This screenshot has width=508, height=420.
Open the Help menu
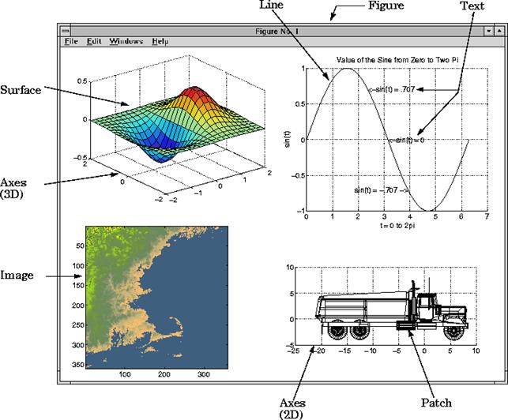point(160,41)
